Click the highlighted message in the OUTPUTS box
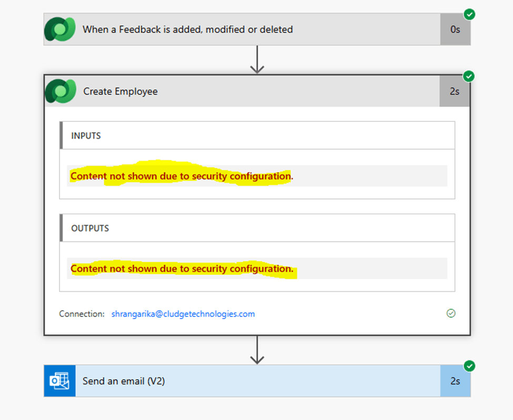513x420 pixels. click(x=182, y=269)
